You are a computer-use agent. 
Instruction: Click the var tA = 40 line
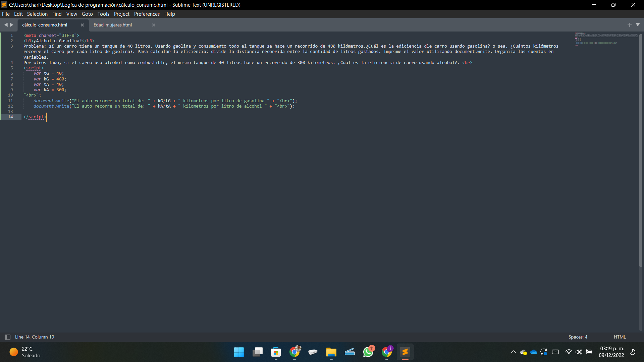coord(49,84)
